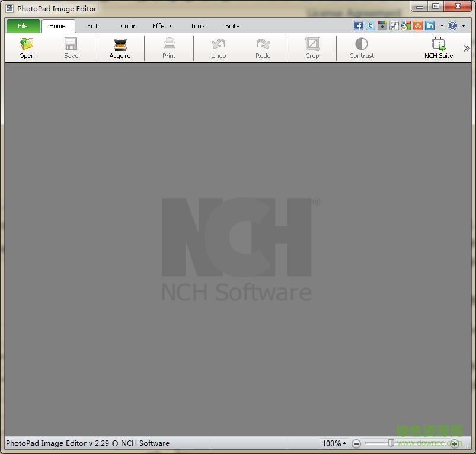Click the Open folder icon
The image size is (476, 454).
27,44
